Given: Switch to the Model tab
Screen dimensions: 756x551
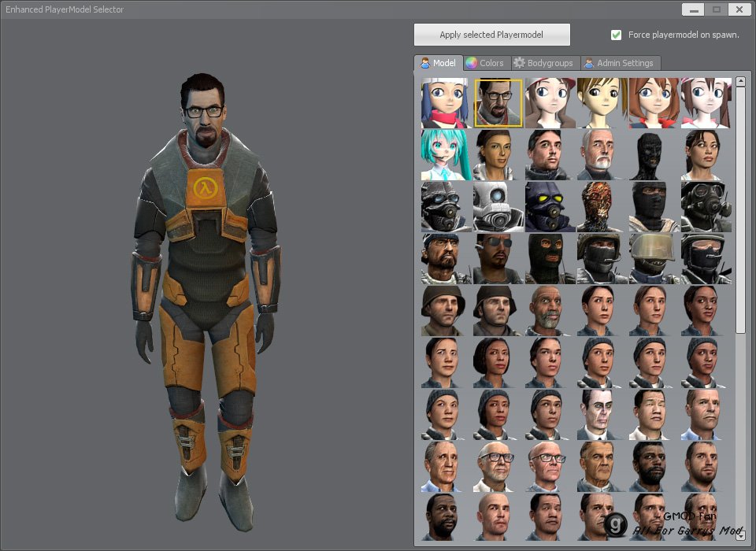Looking at the screenshot, I should (x=439, y=63).
